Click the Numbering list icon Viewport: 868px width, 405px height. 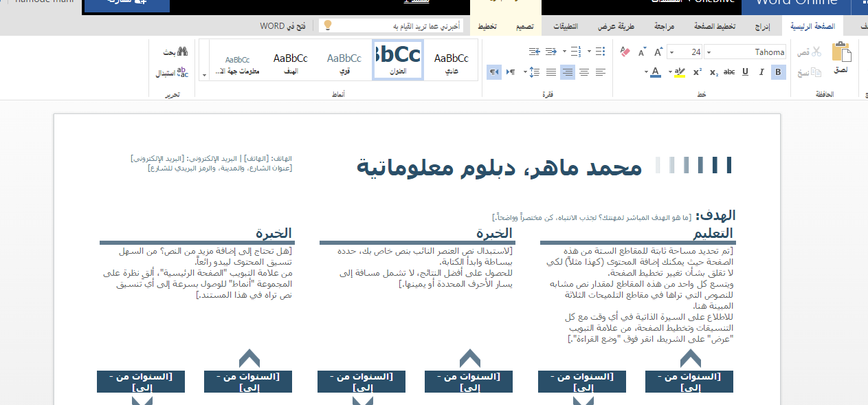click(576, 52)
